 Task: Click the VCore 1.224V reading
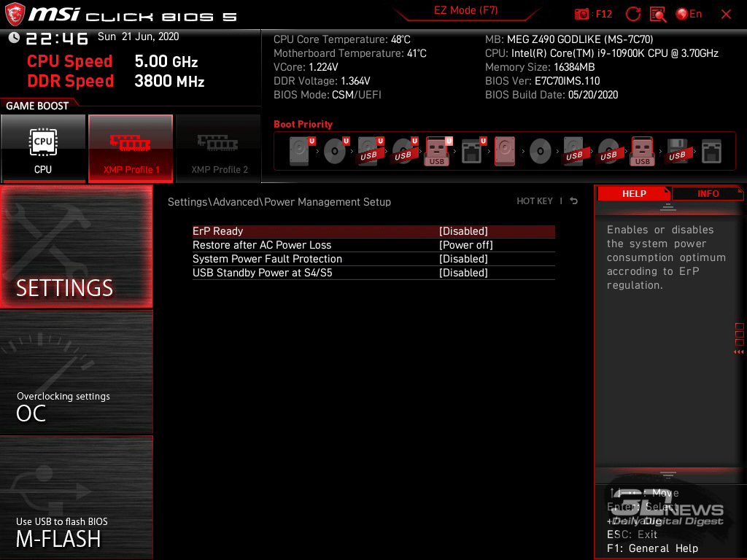click(306, 67)
